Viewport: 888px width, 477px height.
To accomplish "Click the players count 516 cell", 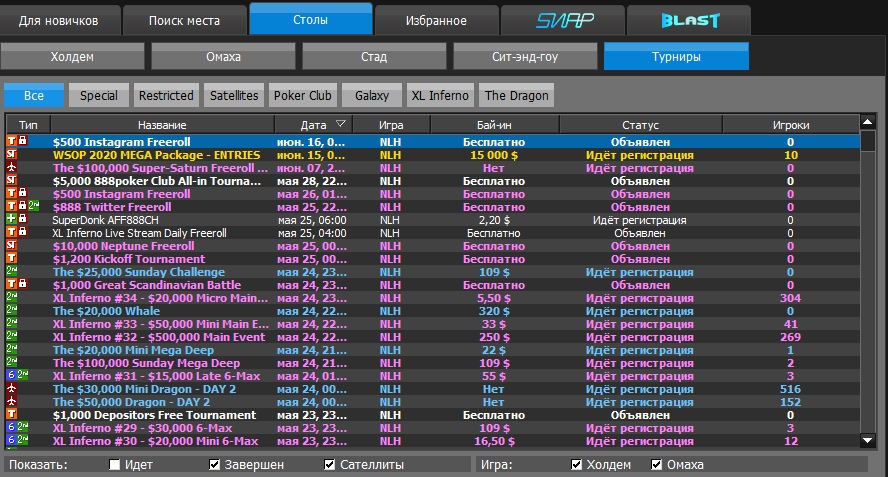I will coord(791,389).
